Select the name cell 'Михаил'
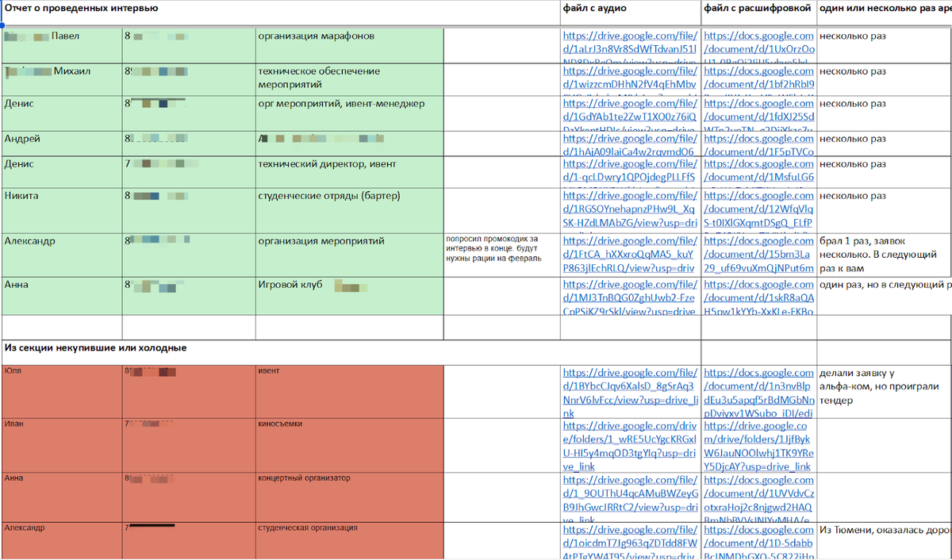This screenshot has height=560, width=952. coord(62,79)
